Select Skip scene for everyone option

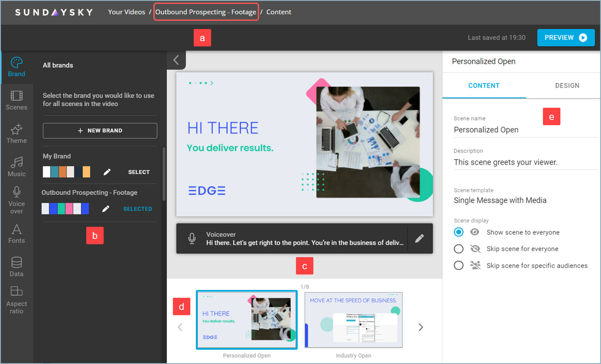click(459, 249)
